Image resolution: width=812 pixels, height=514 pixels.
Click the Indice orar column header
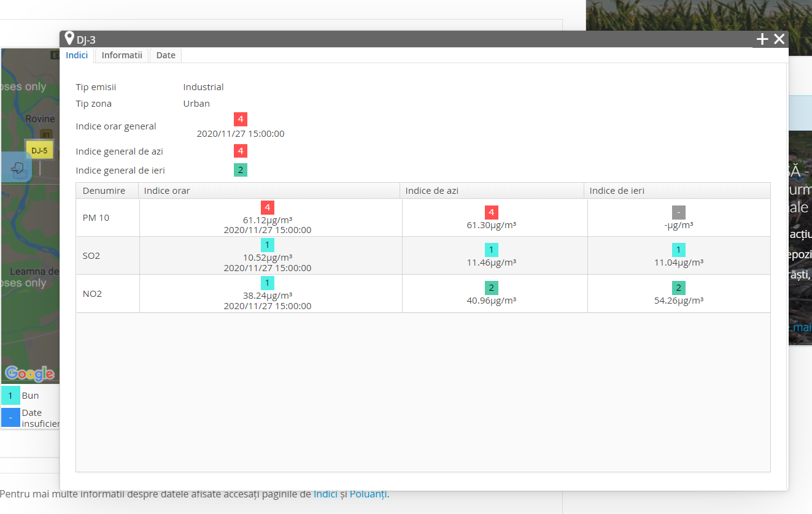pos(269,191)
